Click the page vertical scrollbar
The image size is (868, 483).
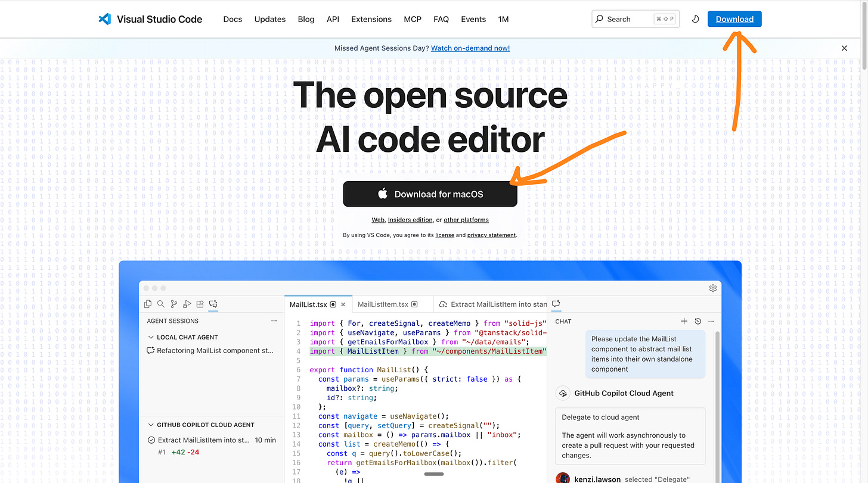tap(864, 36)
